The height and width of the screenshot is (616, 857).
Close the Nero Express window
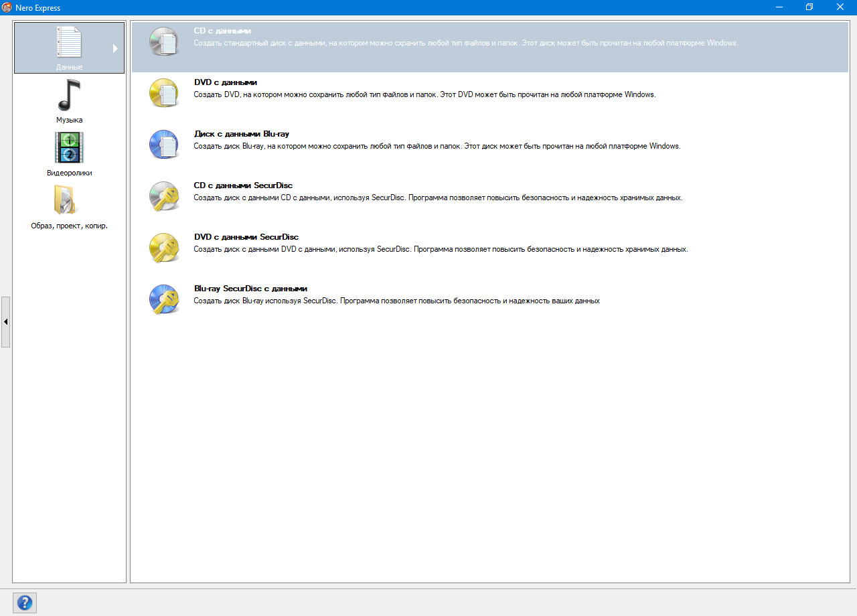point(840,7)
